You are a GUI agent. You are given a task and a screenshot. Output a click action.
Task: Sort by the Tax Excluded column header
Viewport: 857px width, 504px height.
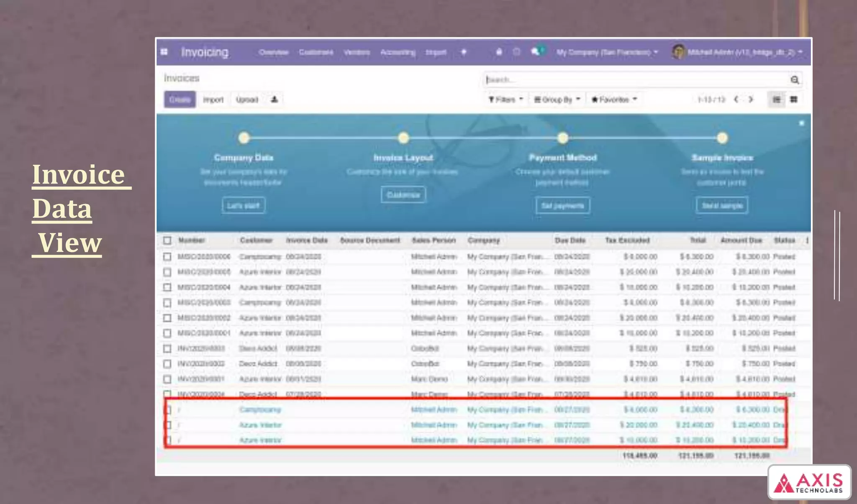click(627, 240)
